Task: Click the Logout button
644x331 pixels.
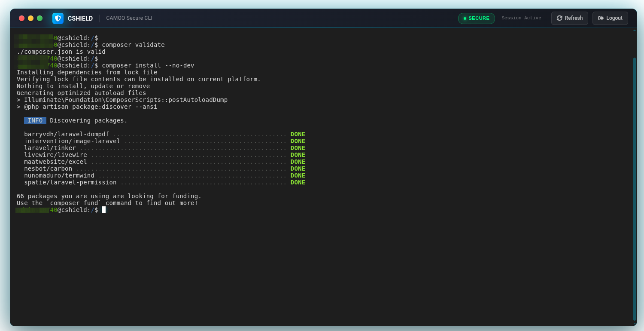Action: tap(610, 18)
